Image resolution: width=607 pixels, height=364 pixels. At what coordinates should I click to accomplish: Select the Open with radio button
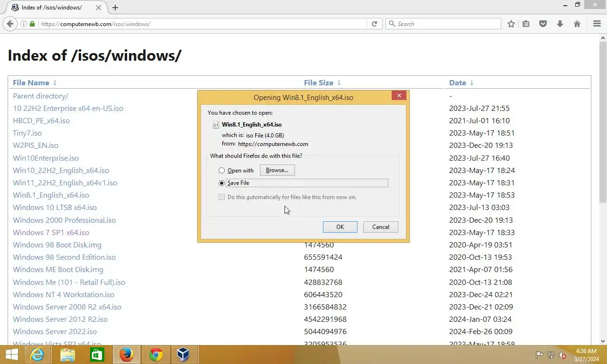(221, 171)
